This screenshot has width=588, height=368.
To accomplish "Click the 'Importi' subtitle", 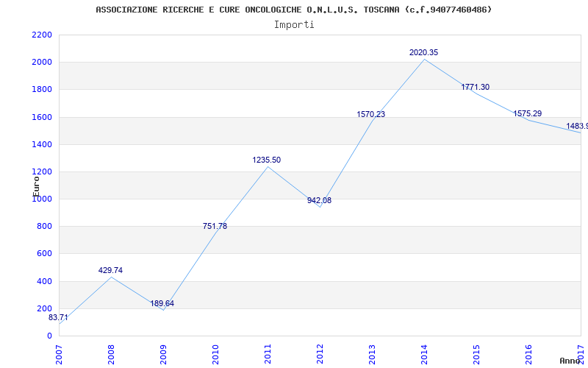I will pyautogui.click(x=294, y=25).
